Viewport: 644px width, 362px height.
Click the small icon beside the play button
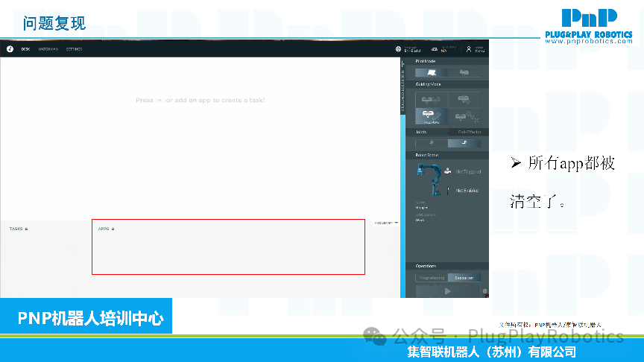484,291
